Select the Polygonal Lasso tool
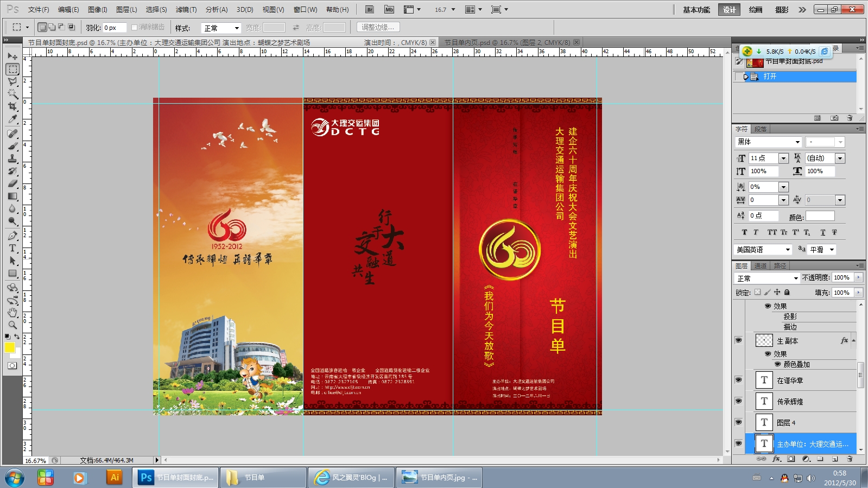This screenshot has width=868, height=488. coord(12,81)
